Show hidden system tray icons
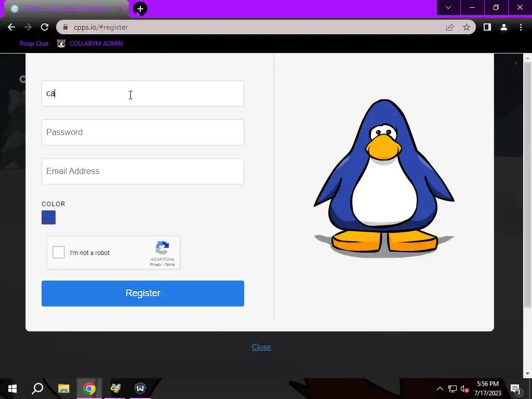This screenshot has width=532, height=399. pos(440,389)
